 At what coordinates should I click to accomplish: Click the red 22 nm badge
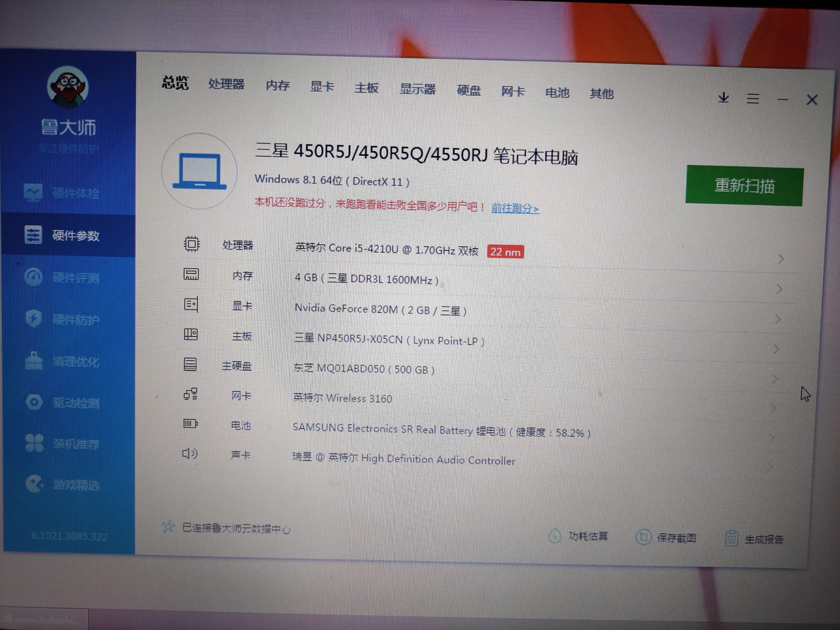click(505, 252)
